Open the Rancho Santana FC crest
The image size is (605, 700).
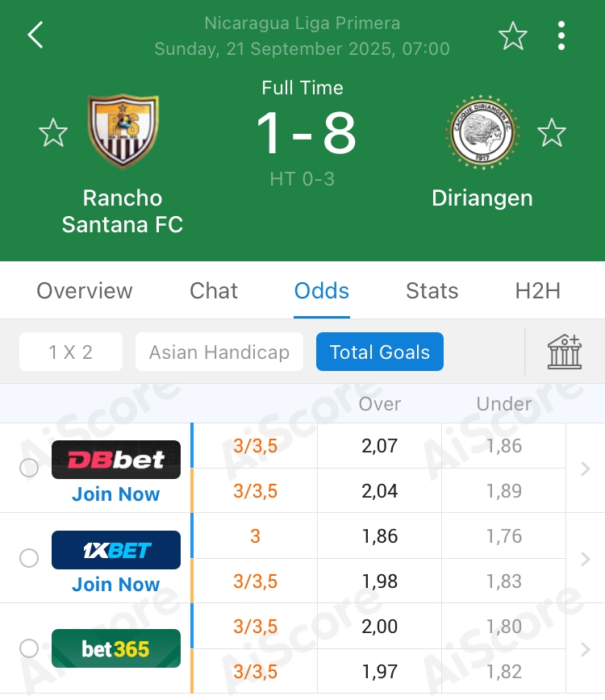123,131
